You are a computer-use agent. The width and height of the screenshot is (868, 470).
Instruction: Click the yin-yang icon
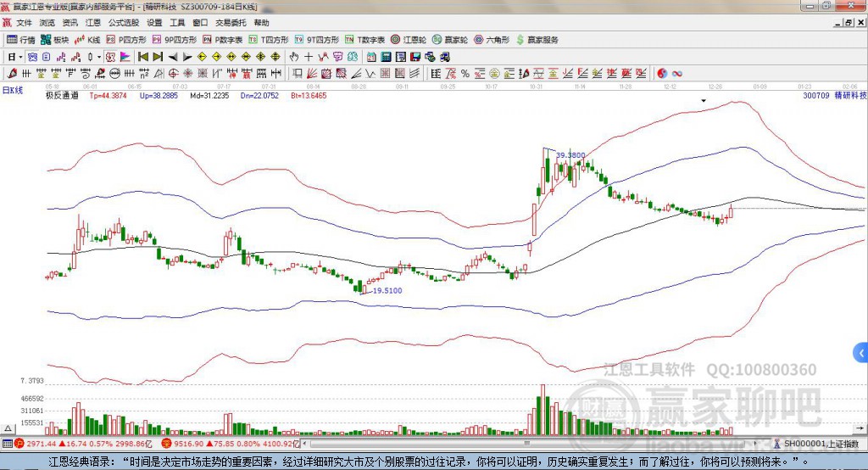pyautogui.click(x=662, y=74)
